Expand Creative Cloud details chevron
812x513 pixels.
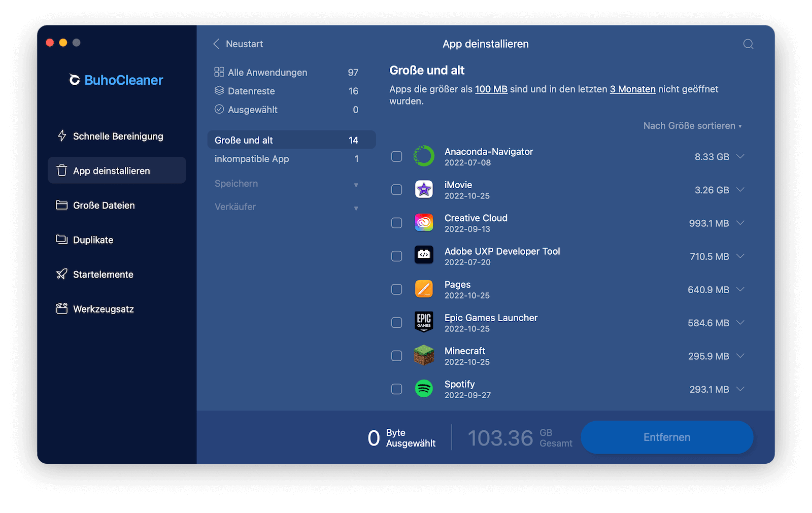[x=740, y=223]
